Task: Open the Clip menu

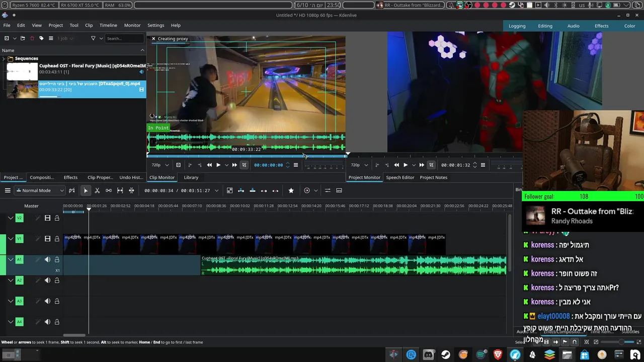Action: 89,25
